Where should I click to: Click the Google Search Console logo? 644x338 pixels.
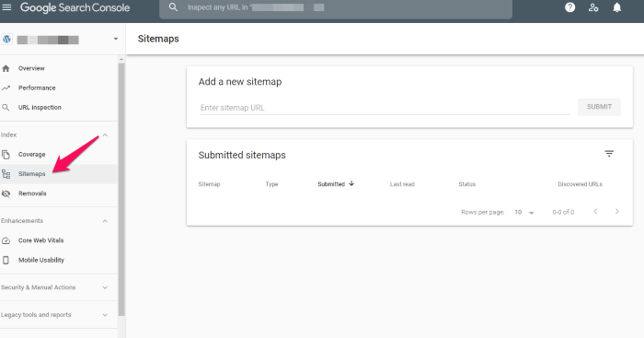75,7
